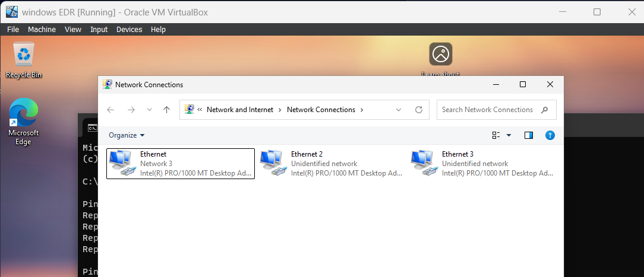Open the Machine menu in VirtualBox
The width and height of the screenshot is (644, 277).
42,30
